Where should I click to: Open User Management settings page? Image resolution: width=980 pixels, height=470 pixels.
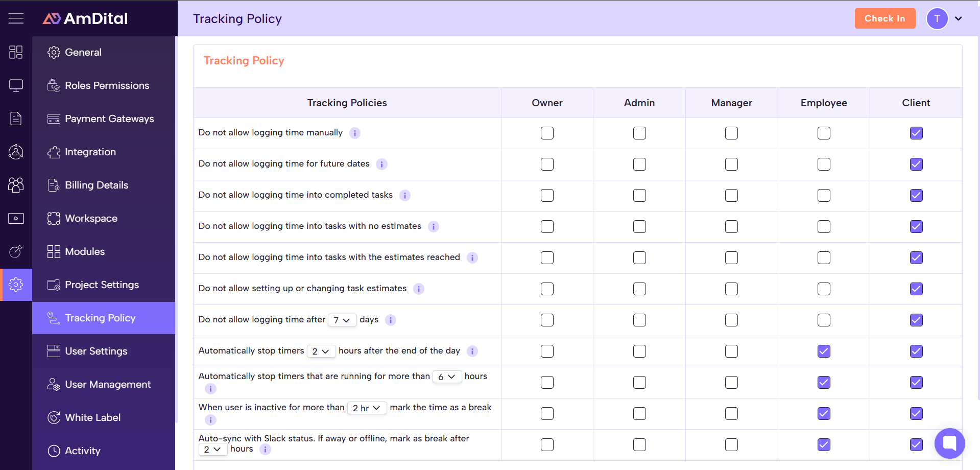coord(108,384)
